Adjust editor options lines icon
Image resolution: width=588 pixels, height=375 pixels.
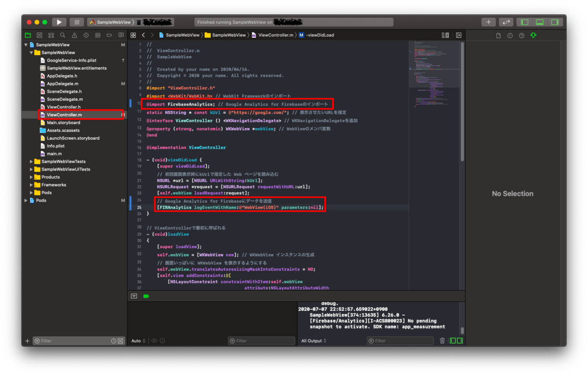click(445, 35)
